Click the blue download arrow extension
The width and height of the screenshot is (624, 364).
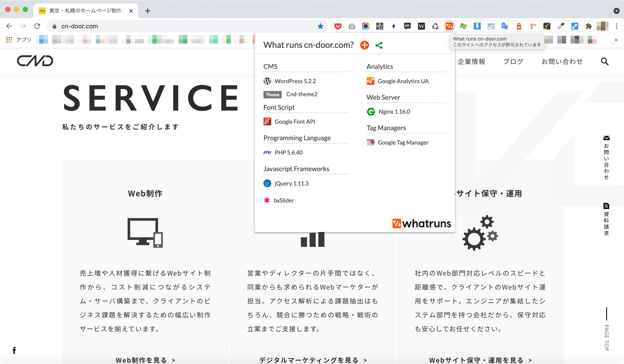(x=477, y=26)
